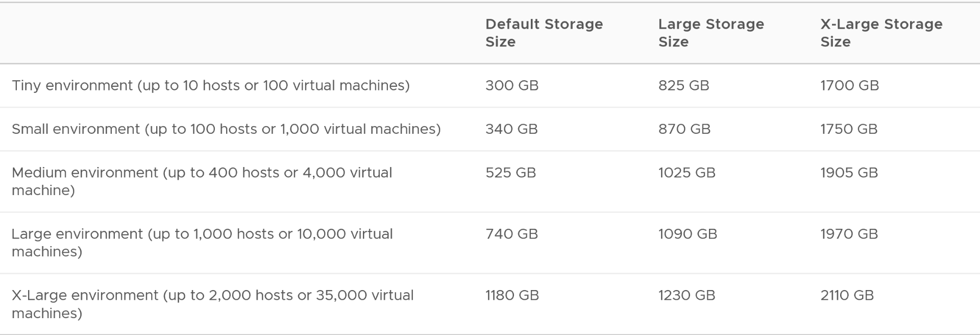Select the X-Large environment row label

point(213,304)
